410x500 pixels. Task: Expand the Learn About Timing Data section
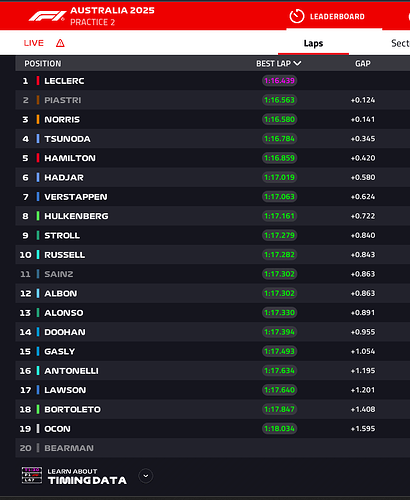pyautogui.click(x=146, y=476)
